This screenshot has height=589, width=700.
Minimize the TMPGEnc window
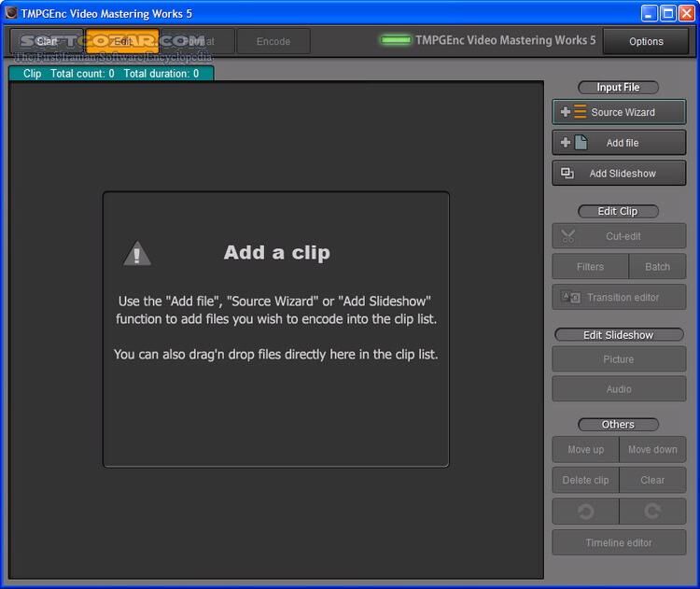[x=649, y=13]
